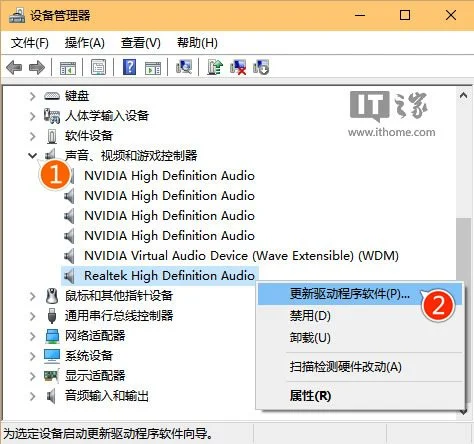
Task: Expand the 显示适配器 category
Action: tap(32, 376)
